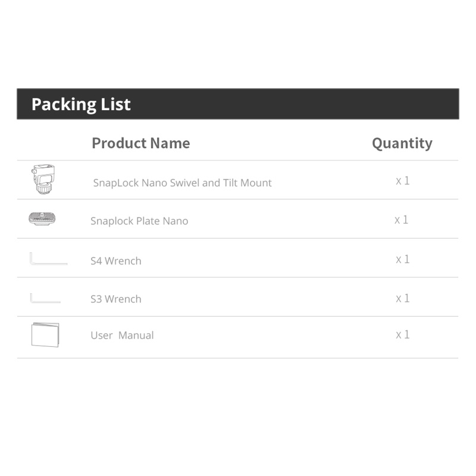Viewport: 476px width, 476px height.
Task: Click the User Manual product name
Action: (x=122, y=336)
